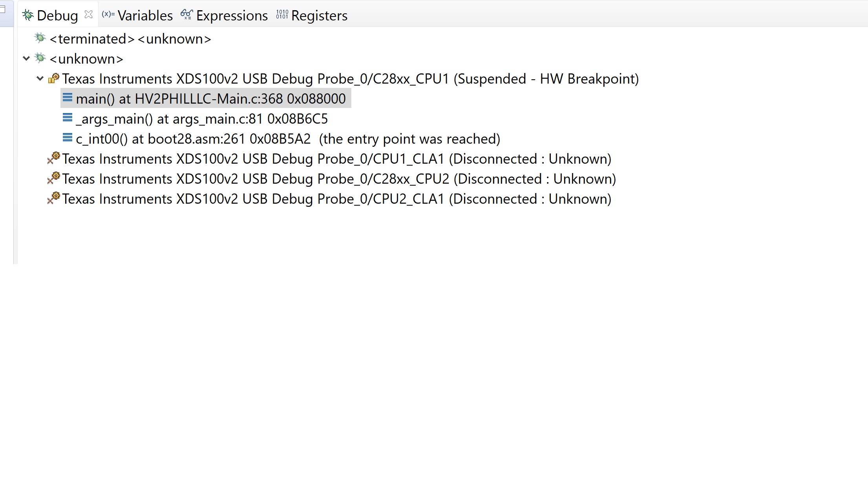Screen dimensions: 868x478
Task: Collapse the C28xx_CPU1 thread node
Action: [40, 79]
